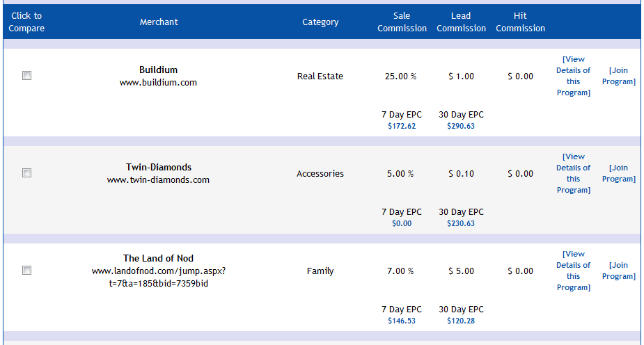Click Twin-Diamonds sale commission 5.00 %
This screenshot has height=345, width=644.
tap(400, 173)
